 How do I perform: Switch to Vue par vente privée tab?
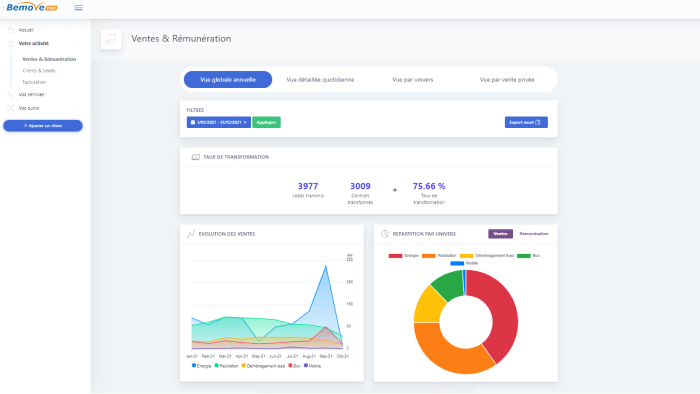[x=507, y=79]
